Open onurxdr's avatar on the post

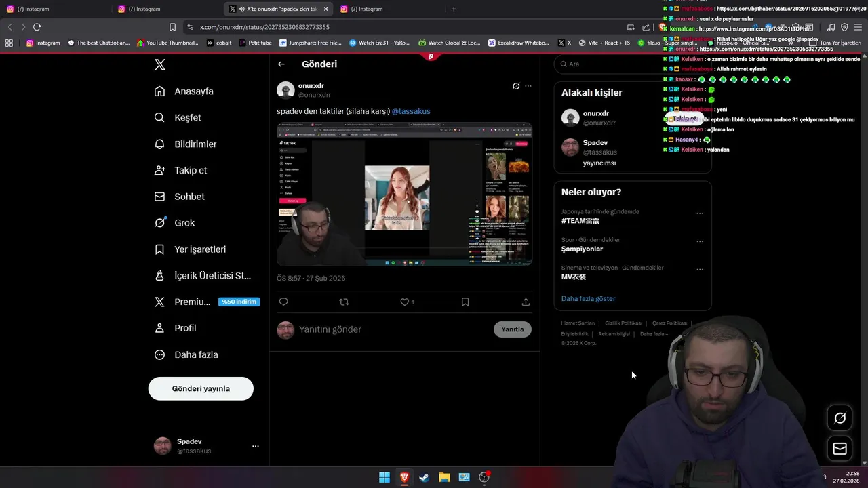coord(285,90)
